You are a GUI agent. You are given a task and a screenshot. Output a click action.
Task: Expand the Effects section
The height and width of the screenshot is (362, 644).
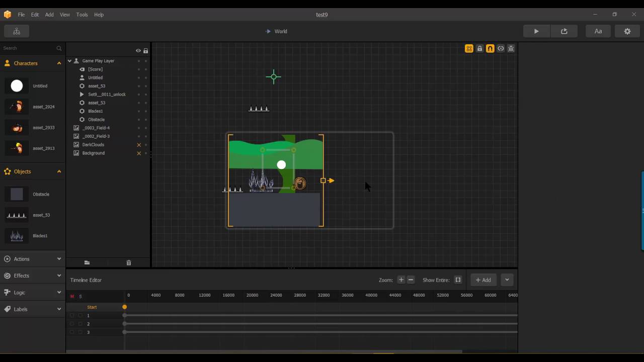coord(59,276)
